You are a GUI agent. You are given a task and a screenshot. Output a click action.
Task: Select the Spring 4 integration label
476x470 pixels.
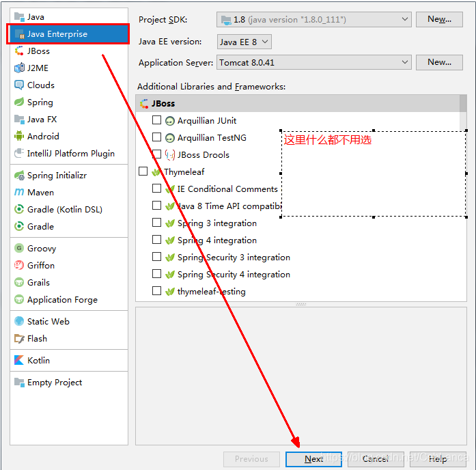tap(217, 240)
